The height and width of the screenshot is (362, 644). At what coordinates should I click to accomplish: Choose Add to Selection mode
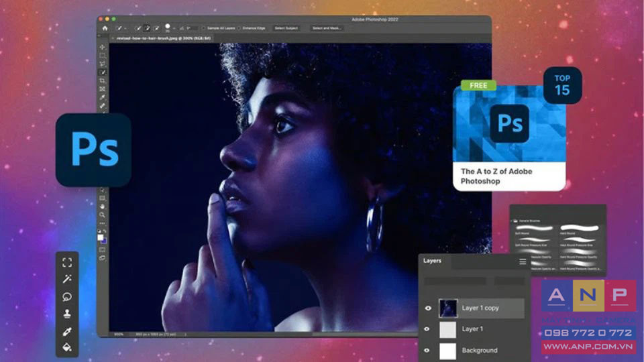(148, 28)
